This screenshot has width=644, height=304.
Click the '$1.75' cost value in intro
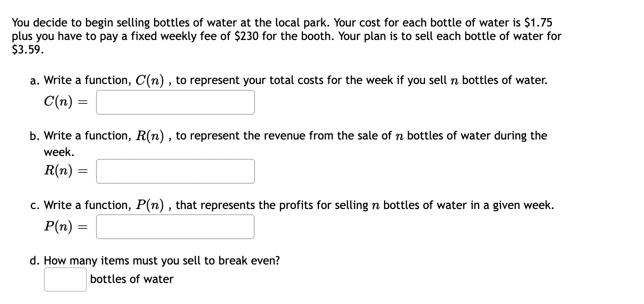click(538, 22)
